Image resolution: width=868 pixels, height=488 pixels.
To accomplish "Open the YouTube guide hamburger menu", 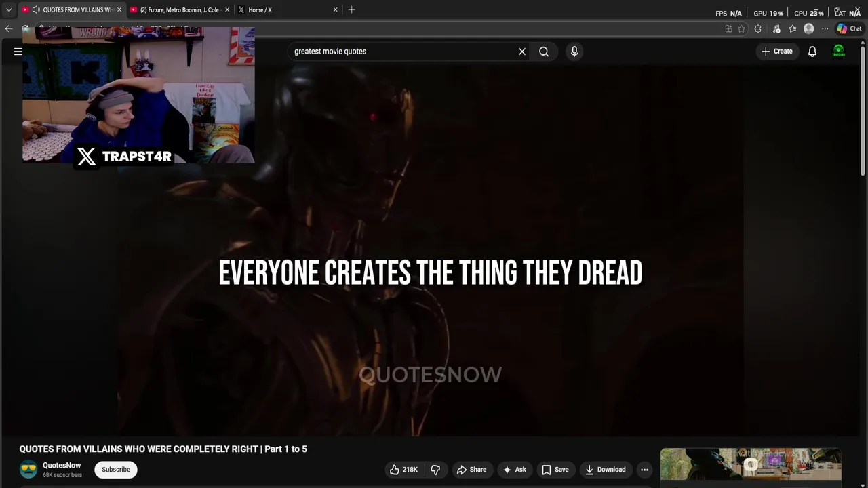I will tap(18, 52).
